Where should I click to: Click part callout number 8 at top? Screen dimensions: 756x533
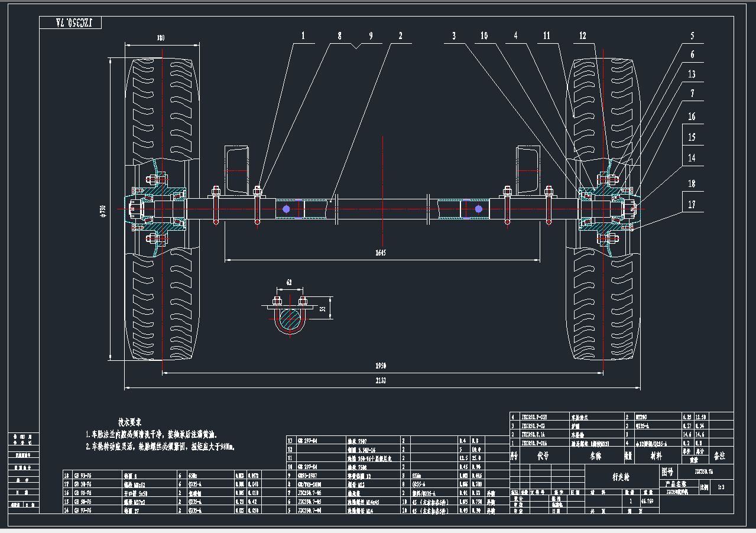coord(339,36)
